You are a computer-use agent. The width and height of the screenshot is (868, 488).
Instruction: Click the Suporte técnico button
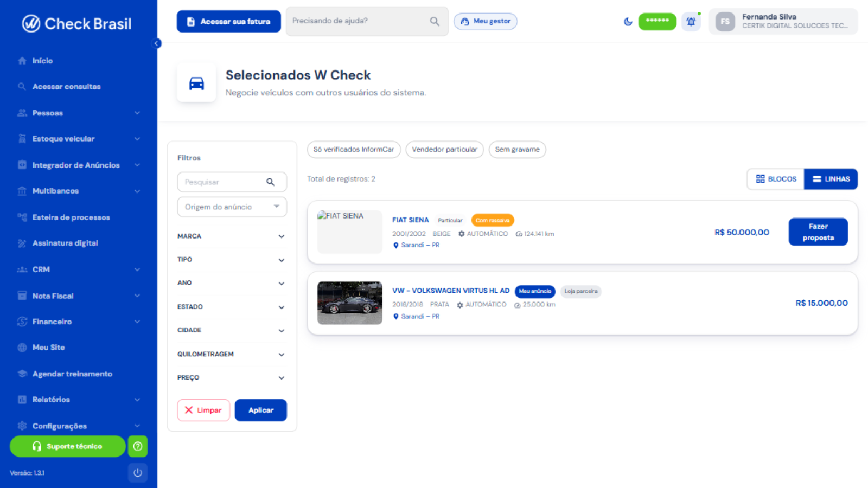click(68, 446)
